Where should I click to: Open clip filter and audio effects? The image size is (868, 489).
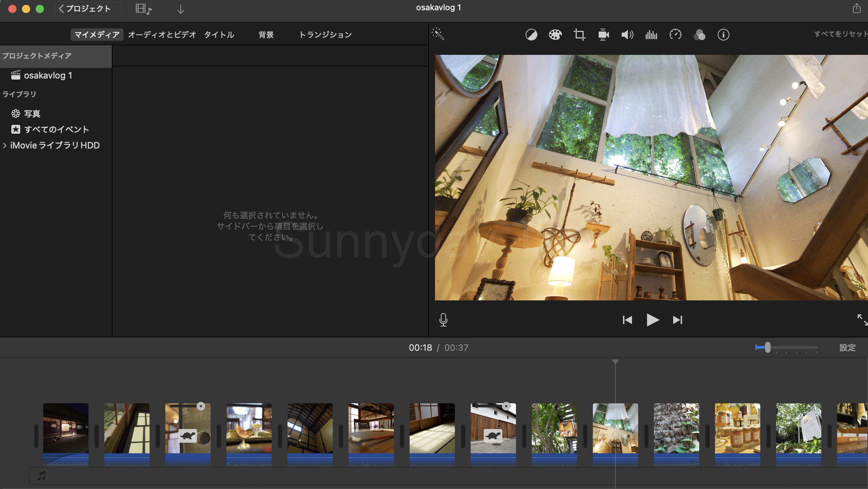pos(699,35)
